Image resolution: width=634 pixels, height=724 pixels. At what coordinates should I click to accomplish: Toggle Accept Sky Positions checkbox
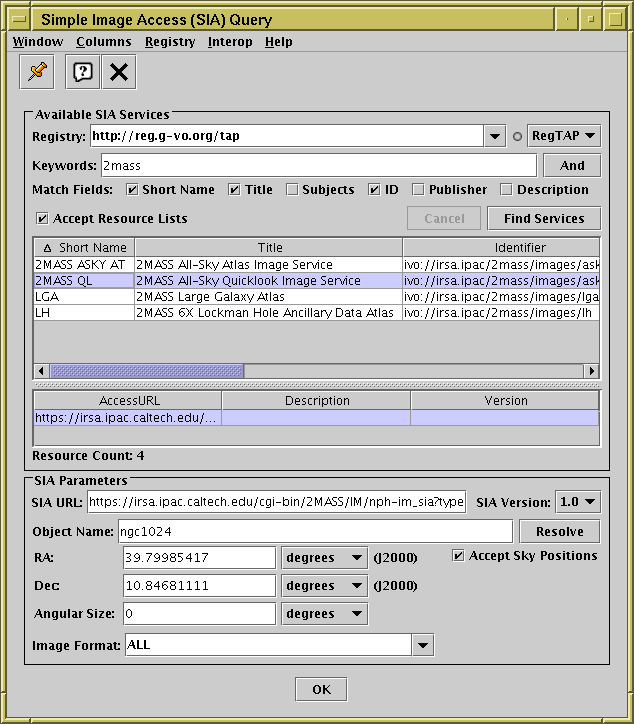coord(458,556)
